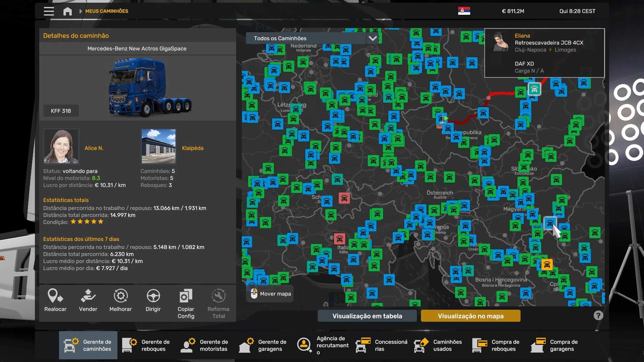The height and width of the screenshot is (362, 644).
Task: Click the Klaipėda garage link
Action: [193, 148]
